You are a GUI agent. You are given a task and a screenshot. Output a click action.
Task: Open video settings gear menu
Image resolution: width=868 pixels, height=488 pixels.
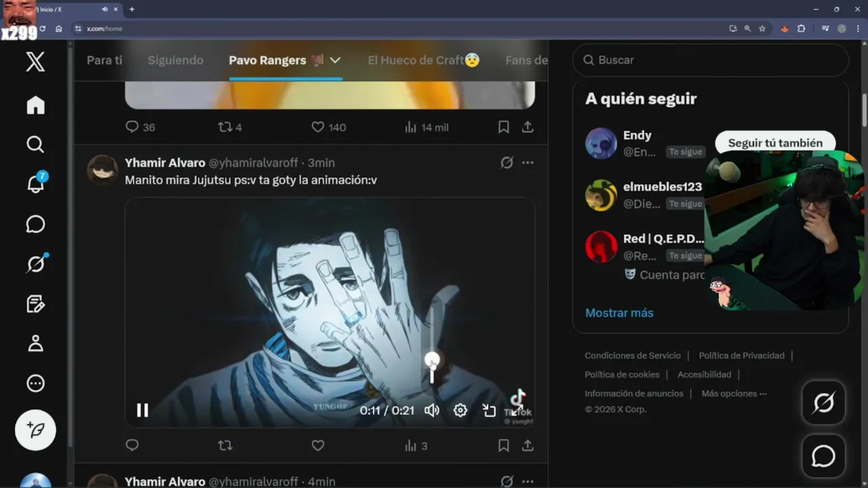[x=460, y=410]
